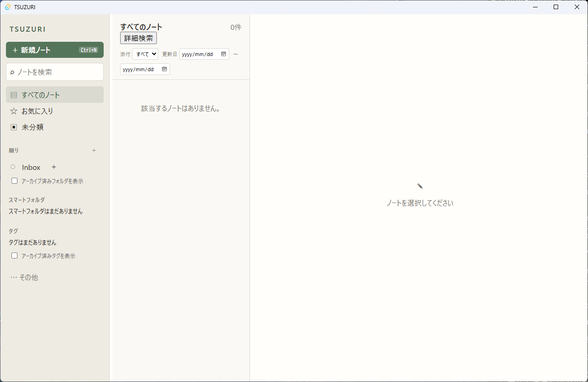Screen dimensions: 588x382
Task: Expand the その他 menu
Action: point(24,277)
